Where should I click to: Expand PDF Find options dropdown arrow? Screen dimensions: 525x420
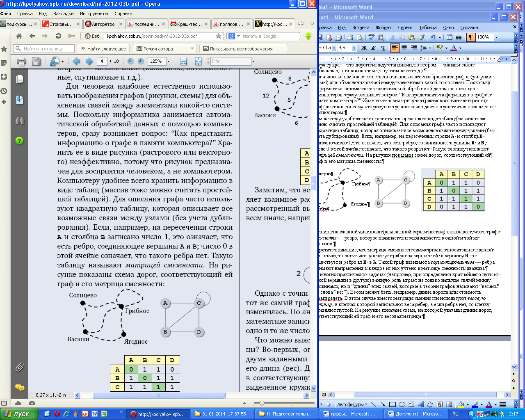tap(253, 62)
